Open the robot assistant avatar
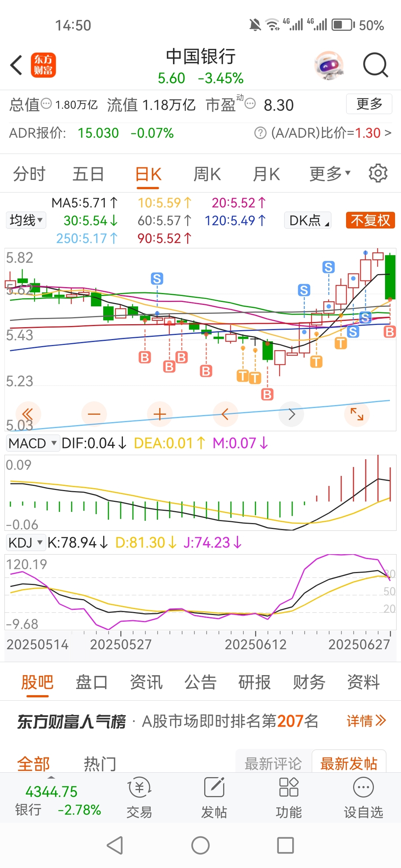401x868 pixels. click(329, 66)
